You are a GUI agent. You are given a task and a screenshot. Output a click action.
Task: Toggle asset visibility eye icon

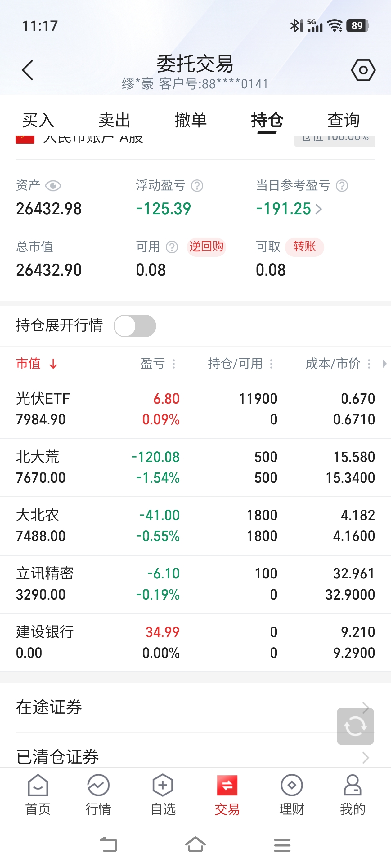point(53,186)
